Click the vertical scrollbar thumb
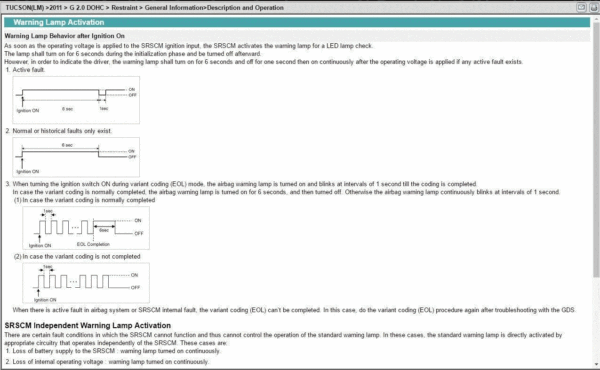Viewport: 600px width, 370px height. (x=596, y=150)
